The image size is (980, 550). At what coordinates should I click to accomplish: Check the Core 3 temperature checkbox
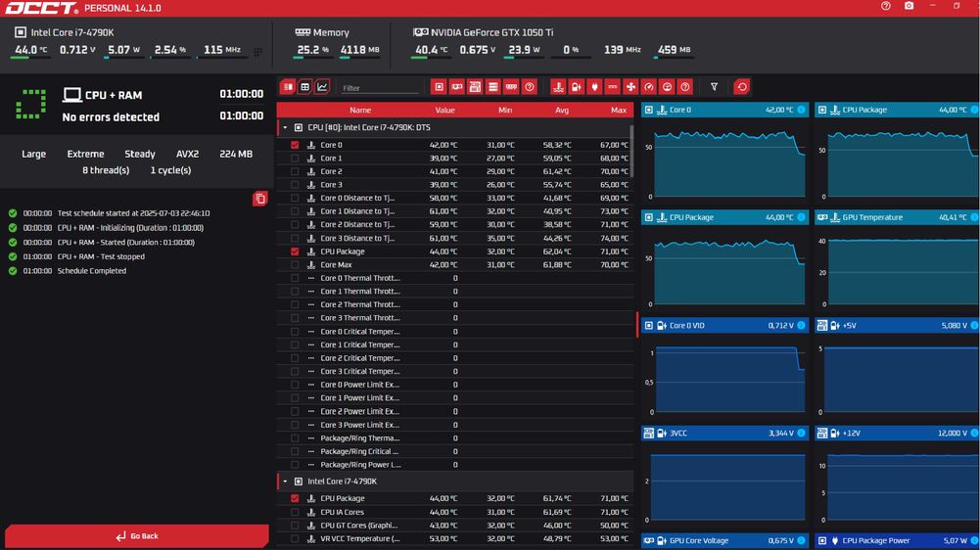[x=295, y=184]
